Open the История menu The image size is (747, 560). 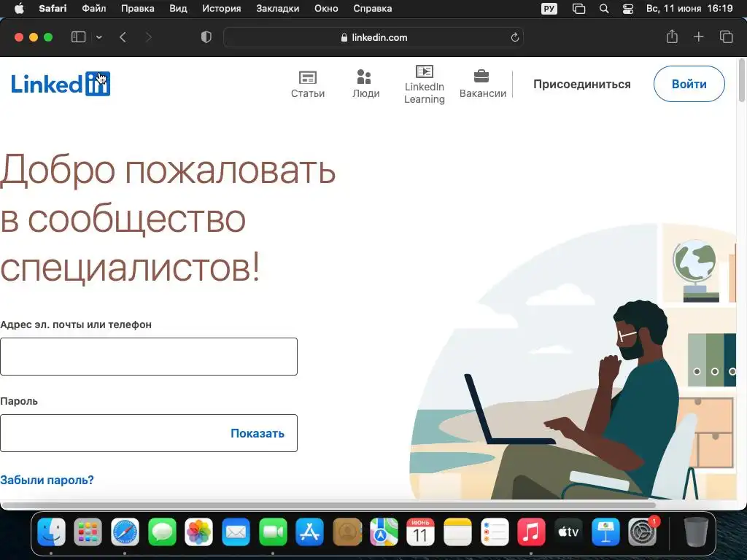222,9
